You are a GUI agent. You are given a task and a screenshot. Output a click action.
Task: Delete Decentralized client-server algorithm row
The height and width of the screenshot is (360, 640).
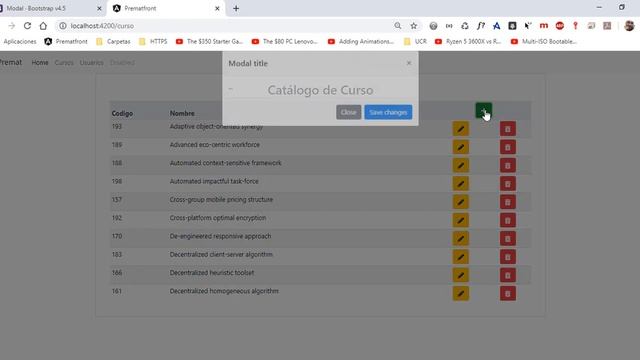[508, 257]
